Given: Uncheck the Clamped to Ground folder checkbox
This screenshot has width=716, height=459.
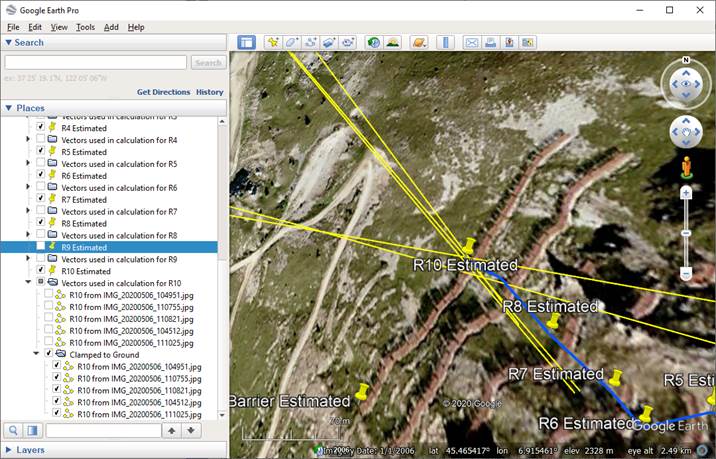Looking at the screenshot, I should (48, 353).
